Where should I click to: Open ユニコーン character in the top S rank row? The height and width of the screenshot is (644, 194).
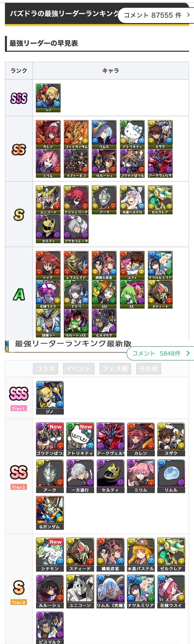click(x=48, y=200)
